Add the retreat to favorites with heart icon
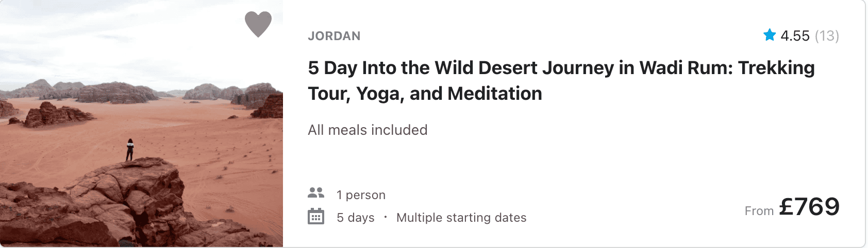This screenshot has width=868, height=248. (258, 24)
